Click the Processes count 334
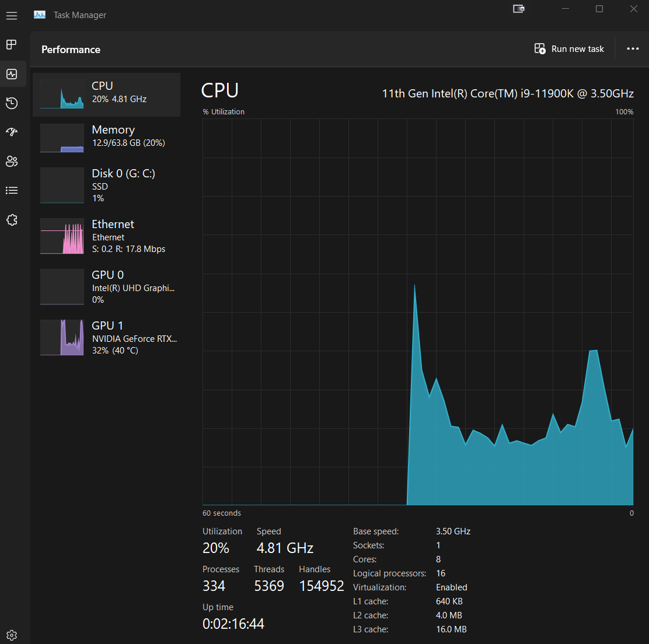 pos(214,586)
